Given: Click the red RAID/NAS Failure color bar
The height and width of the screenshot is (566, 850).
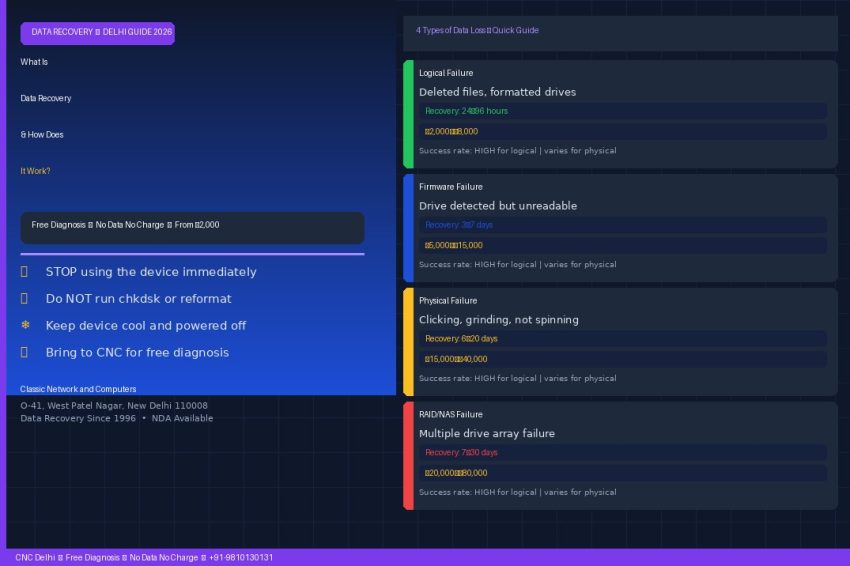Looking at the screenshot, I should pyautogui.click(x=408, y=455).
